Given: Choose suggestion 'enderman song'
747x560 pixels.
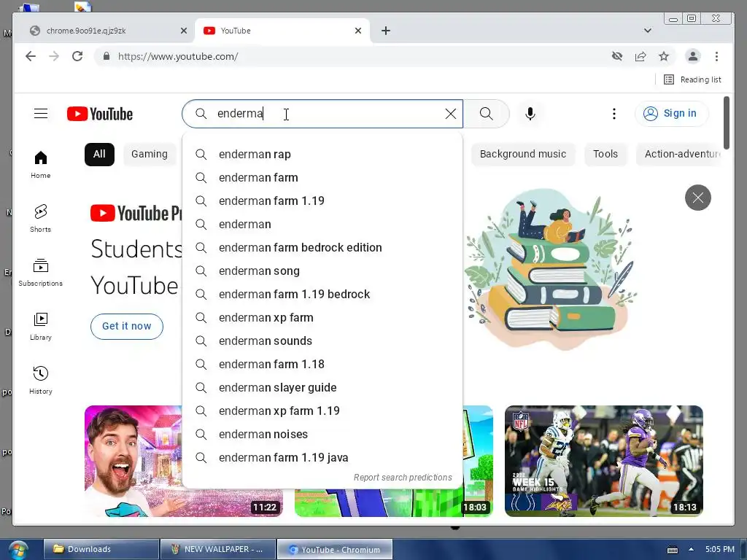Looking at the screenshot, I should click(x=322, y=271).
